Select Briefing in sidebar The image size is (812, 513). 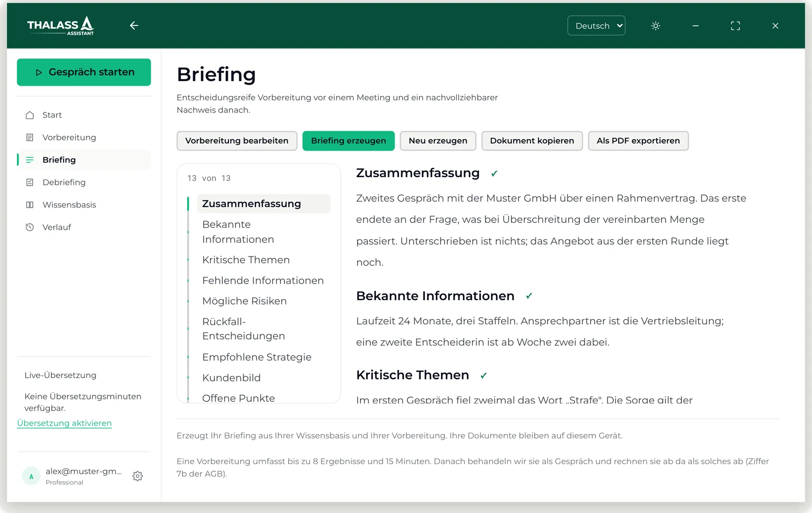click(84, 160)
